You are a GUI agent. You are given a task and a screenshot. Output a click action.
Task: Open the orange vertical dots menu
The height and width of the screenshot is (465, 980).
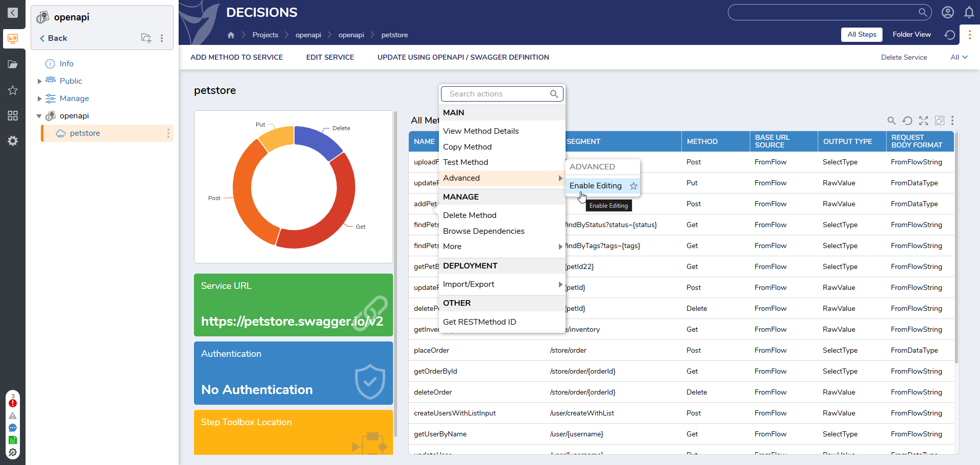pyautogui.click(x=970, y=35)
